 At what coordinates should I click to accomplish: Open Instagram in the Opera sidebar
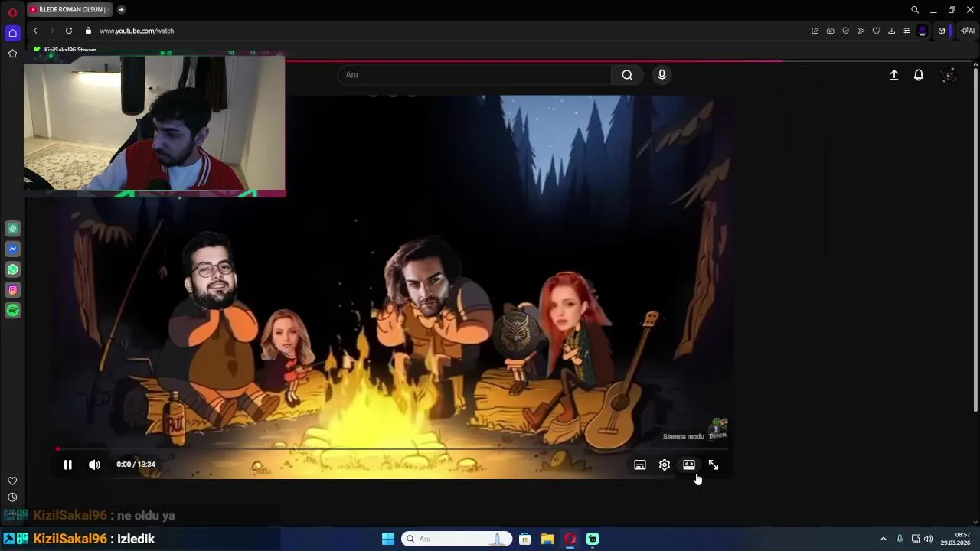pyautogui.click(x=12, y=290)
